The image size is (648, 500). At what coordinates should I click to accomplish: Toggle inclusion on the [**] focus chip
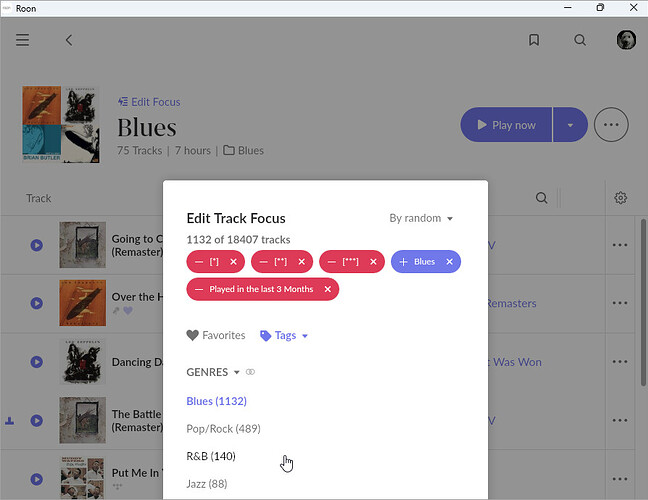click(x=264, y=262)
